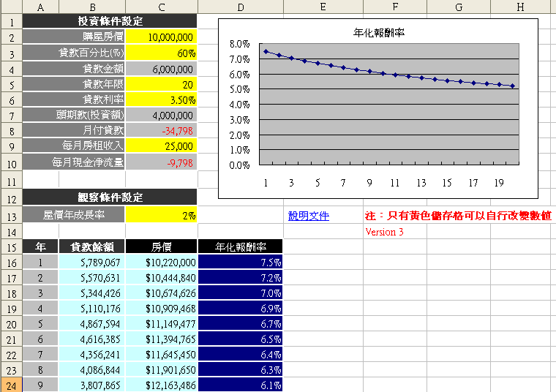Select the 房價 cell showing $12,163,486
The height and width of the screenshot is (392, 556).
coord(162,385)
